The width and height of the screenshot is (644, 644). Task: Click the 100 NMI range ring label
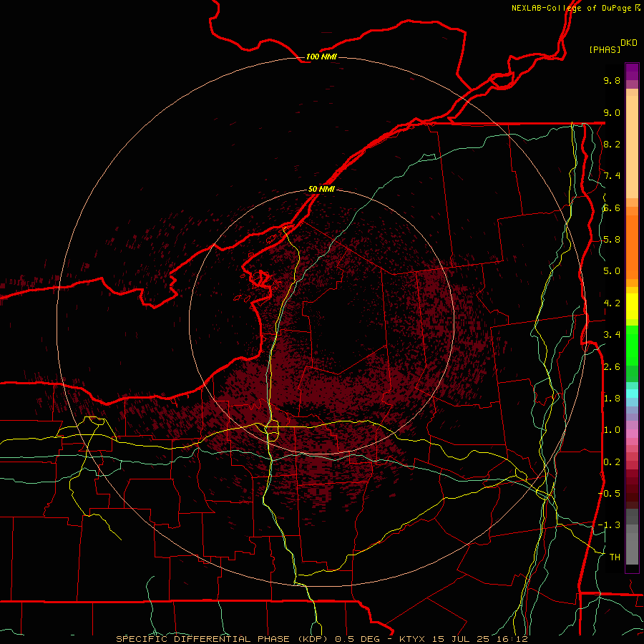click(x=321, y=57)
